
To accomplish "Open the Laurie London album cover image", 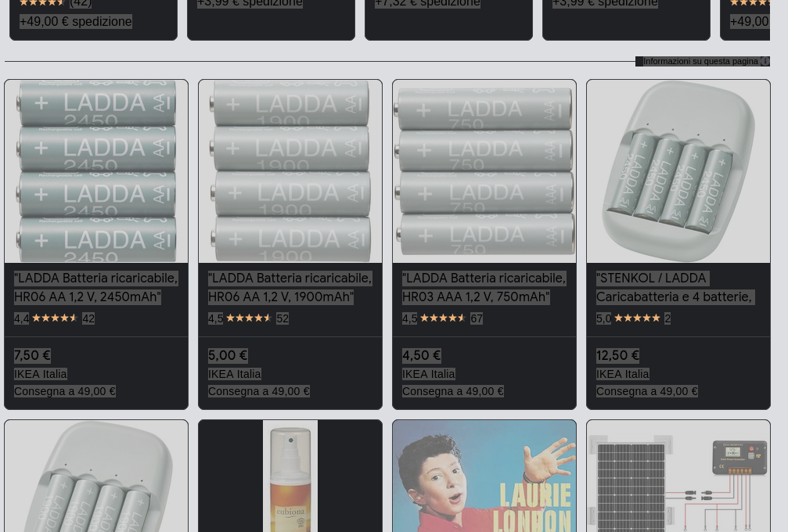I will (484, 476).
